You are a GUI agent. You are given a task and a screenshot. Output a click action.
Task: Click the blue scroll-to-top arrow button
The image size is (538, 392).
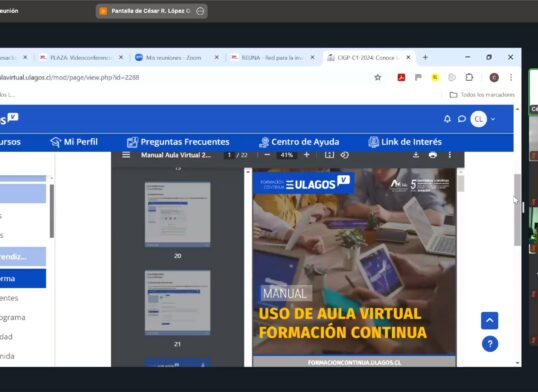point(490,321)
